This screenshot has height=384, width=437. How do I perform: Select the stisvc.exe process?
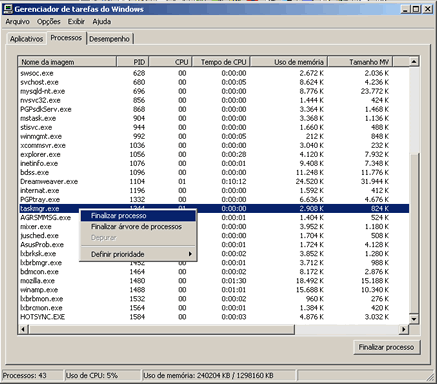coord(214,127)
